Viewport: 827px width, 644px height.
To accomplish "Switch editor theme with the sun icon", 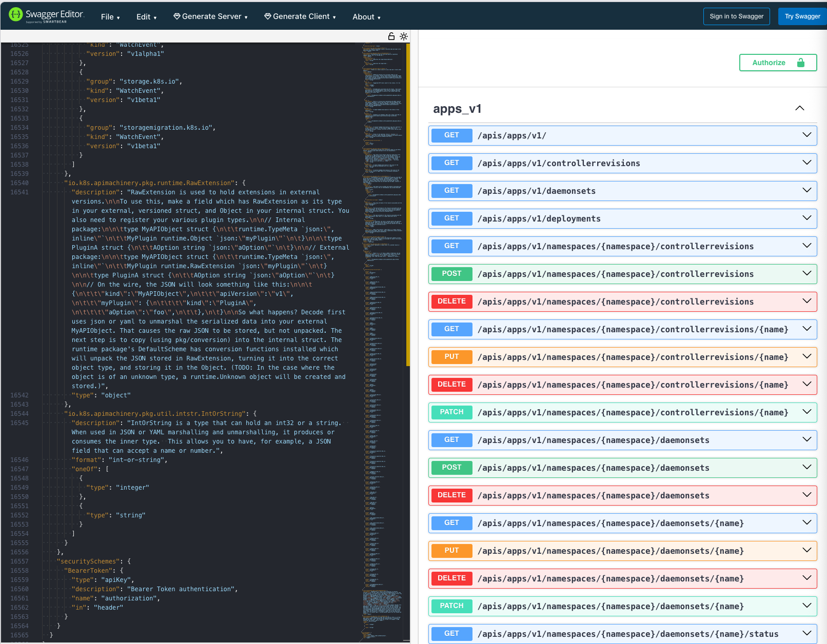I will click(x=404, y=36).
